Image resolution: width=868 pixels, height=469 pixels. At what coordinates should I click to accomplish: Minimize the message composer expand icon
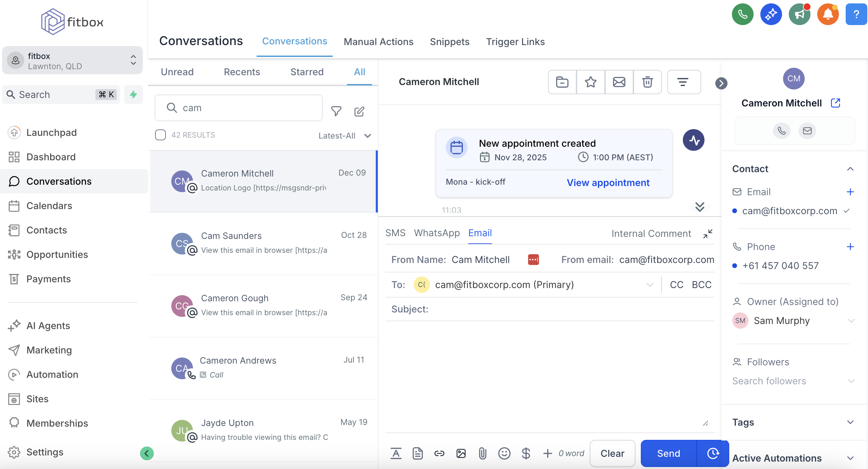click(708, 233)
